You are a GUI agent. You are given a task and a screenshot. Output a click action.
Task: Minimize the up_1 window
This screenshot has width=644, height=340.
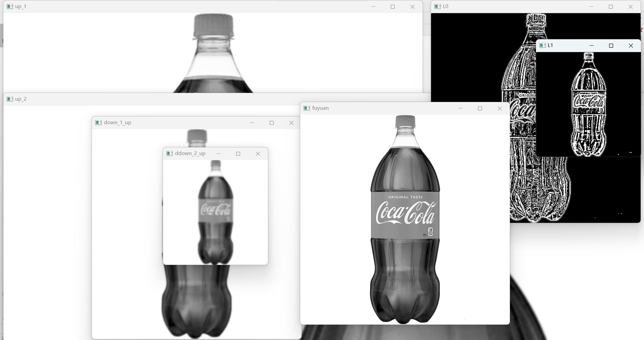click(373, 7)
